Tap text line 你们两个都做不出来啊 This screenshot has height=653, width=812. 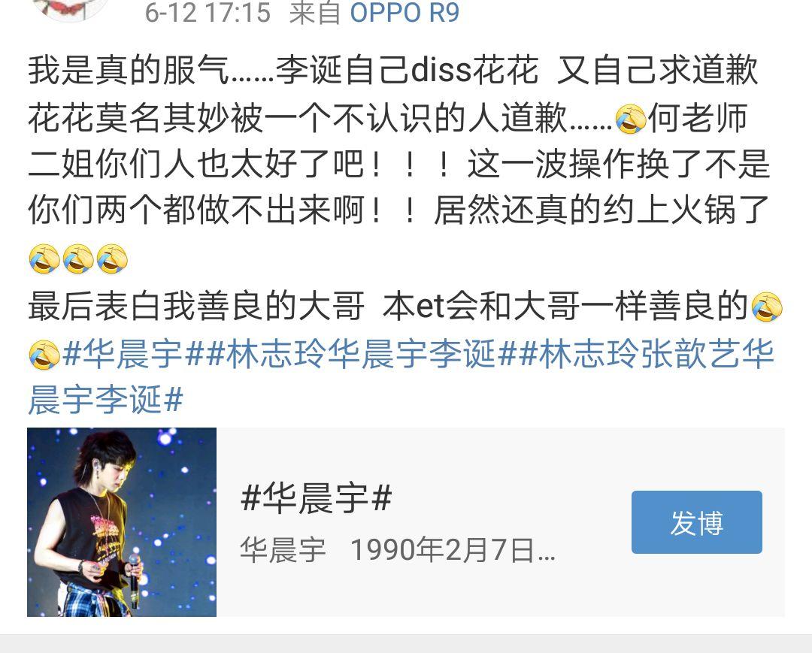(x=398, y=210)
